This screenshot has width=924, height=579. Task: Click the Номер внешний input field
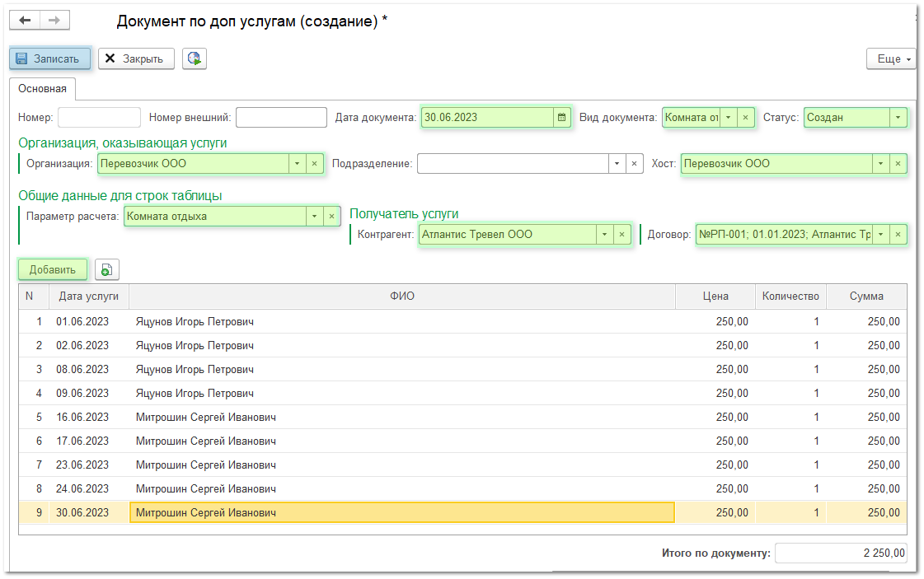[x=281, y=118]
